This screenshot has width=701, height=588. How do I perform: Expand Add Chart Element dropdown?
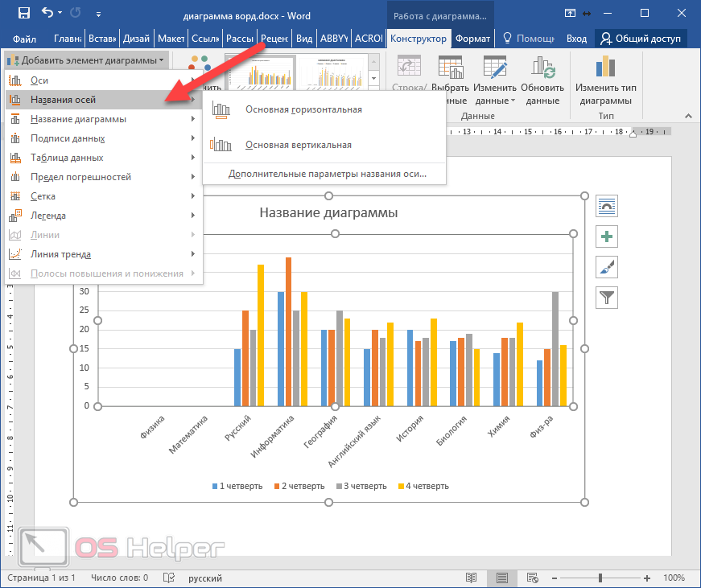coord(87,60)
